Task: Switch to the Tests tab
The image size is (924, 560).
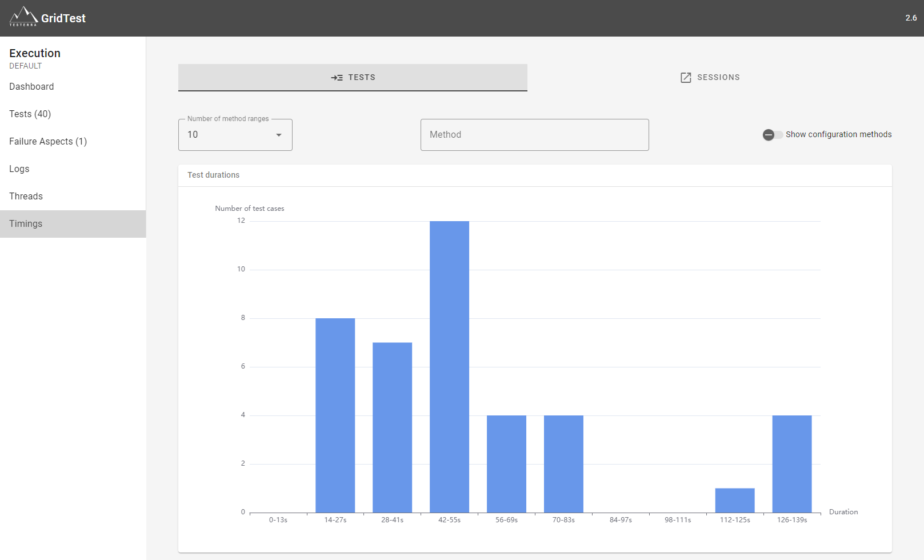Action: (x=353, y=78)
